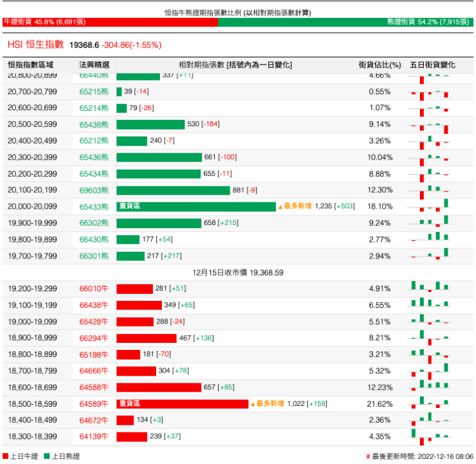
Task: Click the 最後更新時間 timestamp
Action: tap(420, 456)
